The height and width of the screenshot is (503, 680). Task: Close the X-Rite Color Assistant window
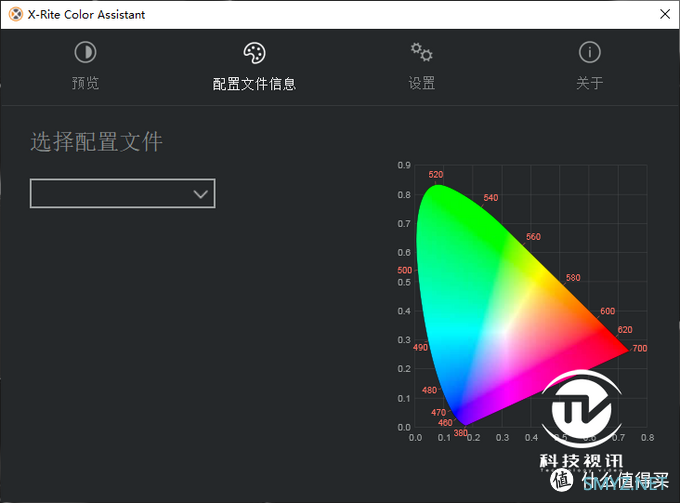pos(665,14)
